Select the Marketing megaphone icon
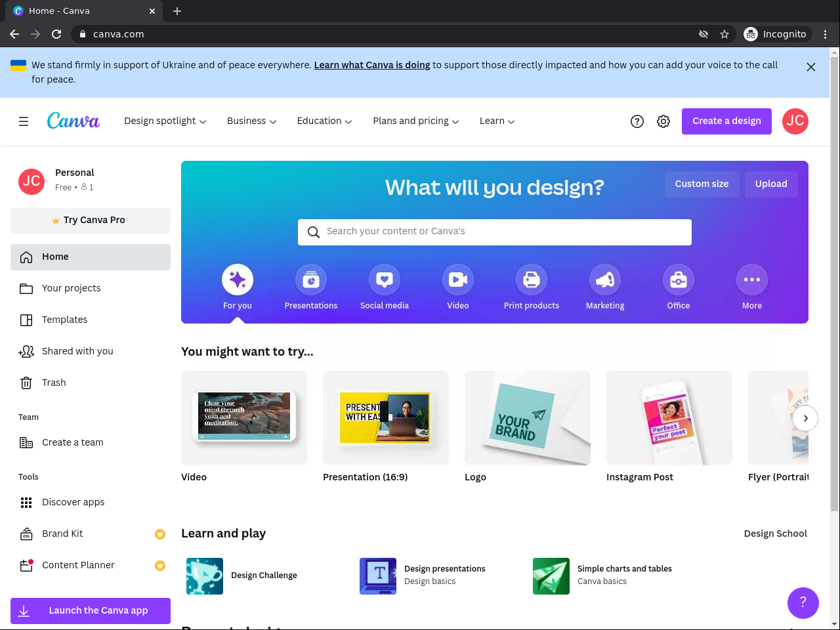The height and width of the screenshot is (630, 840). click(605, 280)
